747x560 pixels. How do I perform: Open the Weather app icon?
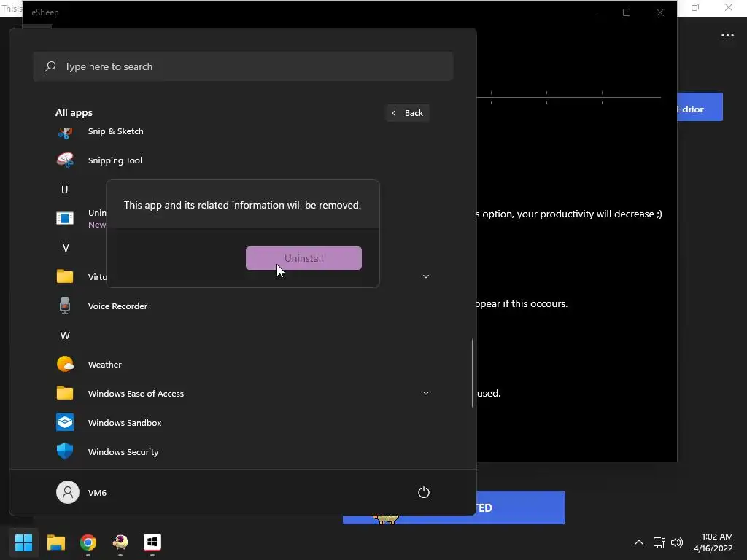point(65,365)
